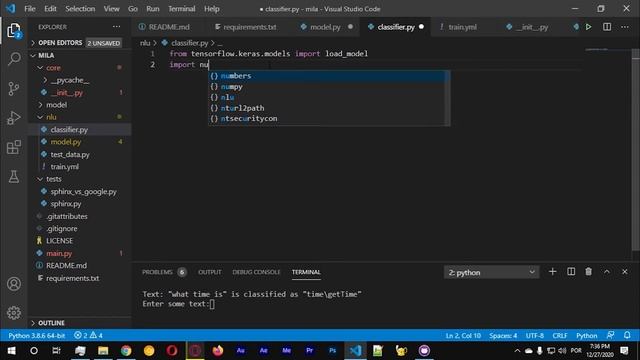This screenshot has height=360, width=640.
Task: Show errors and warnings count in status bar
Action: coord(88,335)
